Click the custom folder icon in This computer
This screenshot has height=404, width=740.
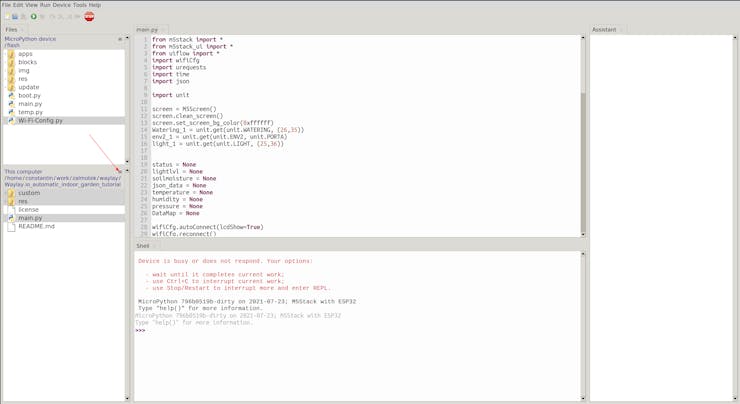11,193
